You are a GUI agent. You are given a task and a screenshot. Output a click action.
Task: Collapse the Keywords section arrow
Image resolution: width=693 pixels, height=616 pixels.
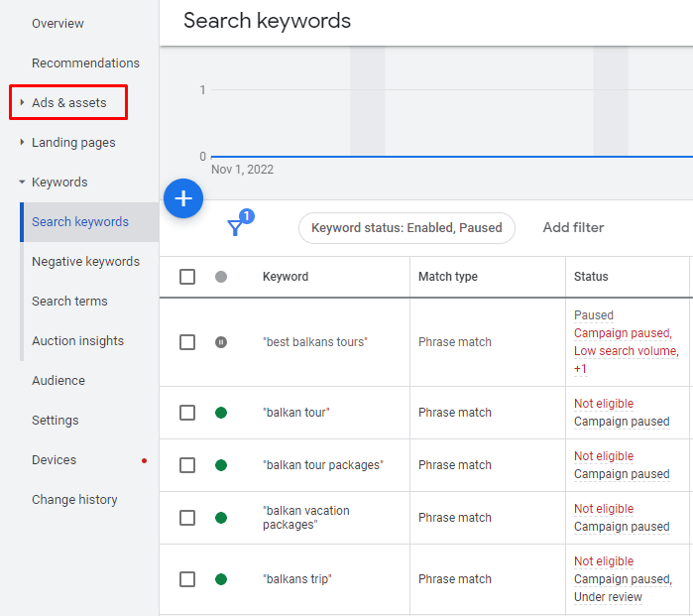22,182
